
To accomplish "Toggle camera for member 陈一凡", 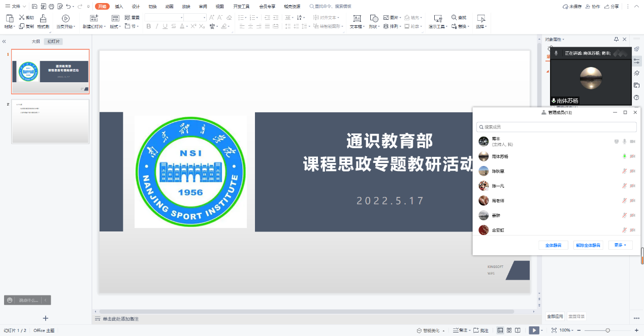I will (633, 186).
